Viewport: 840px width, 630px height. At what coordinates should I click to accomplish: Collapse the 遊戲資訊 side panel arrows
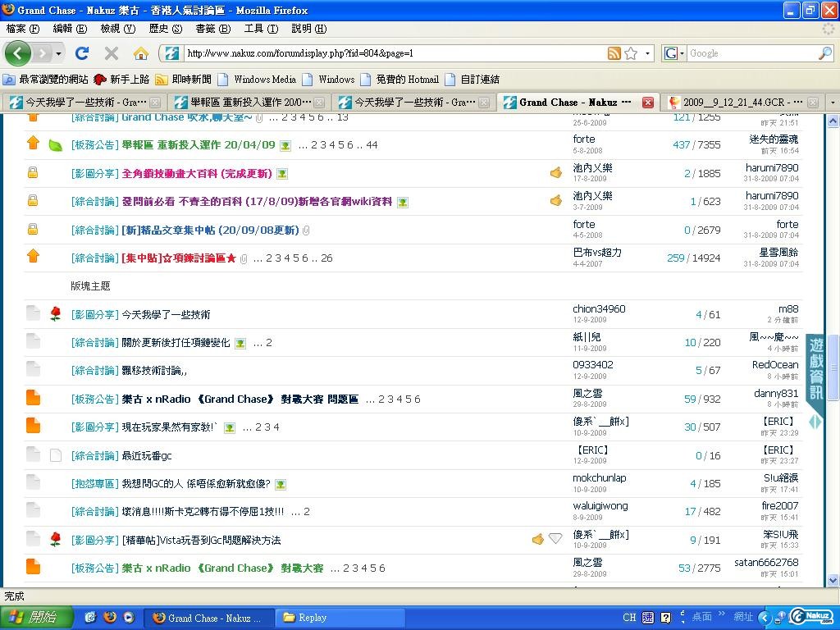click(815, 422)
